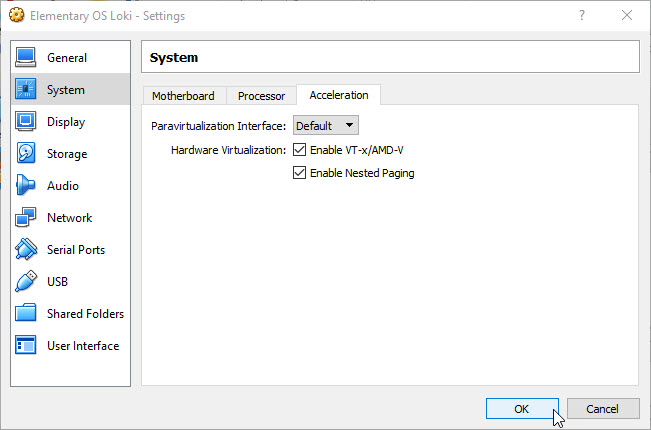Open Serial Ports connector icon
651x430 pixels.
[x=26, y=249]
